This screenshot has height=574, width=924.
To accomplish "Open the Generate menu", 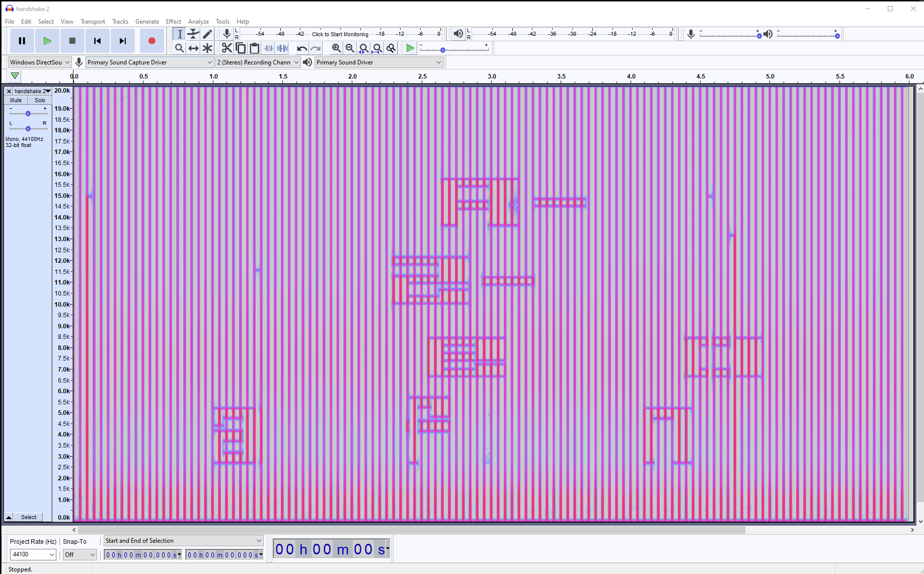I will tap(147, 22).
